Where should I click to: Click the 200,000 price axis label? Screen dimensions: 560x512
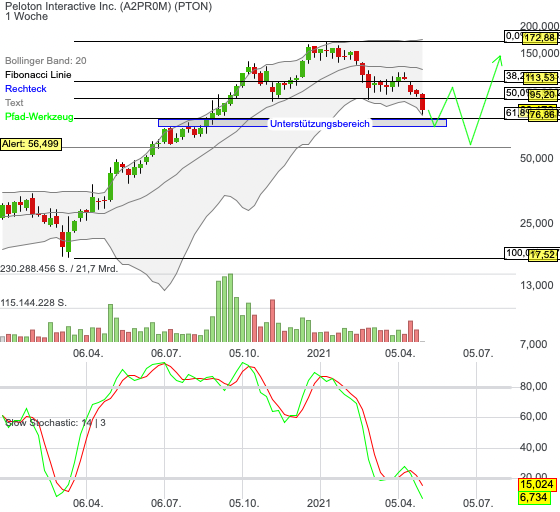539,26
